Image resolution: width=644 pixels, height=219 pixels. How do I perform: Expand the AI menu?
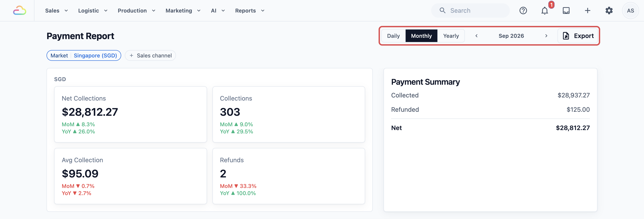[x=218, y=11]
